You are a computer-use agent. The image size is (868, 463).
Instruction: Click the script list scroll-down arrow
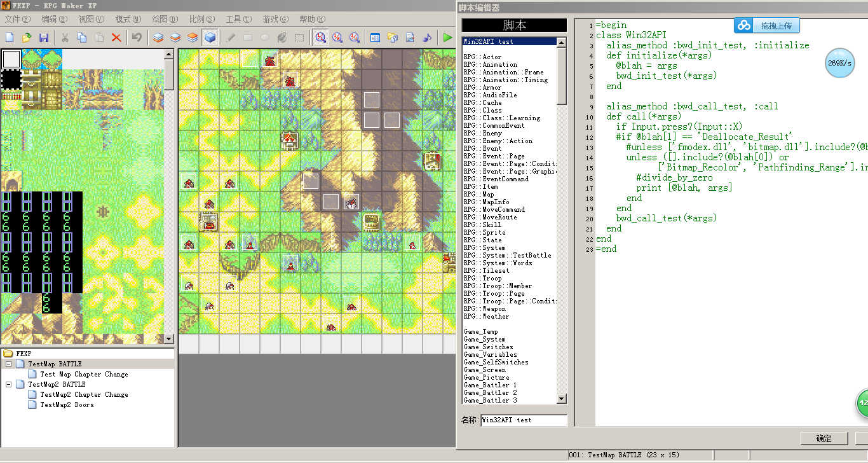561,399
